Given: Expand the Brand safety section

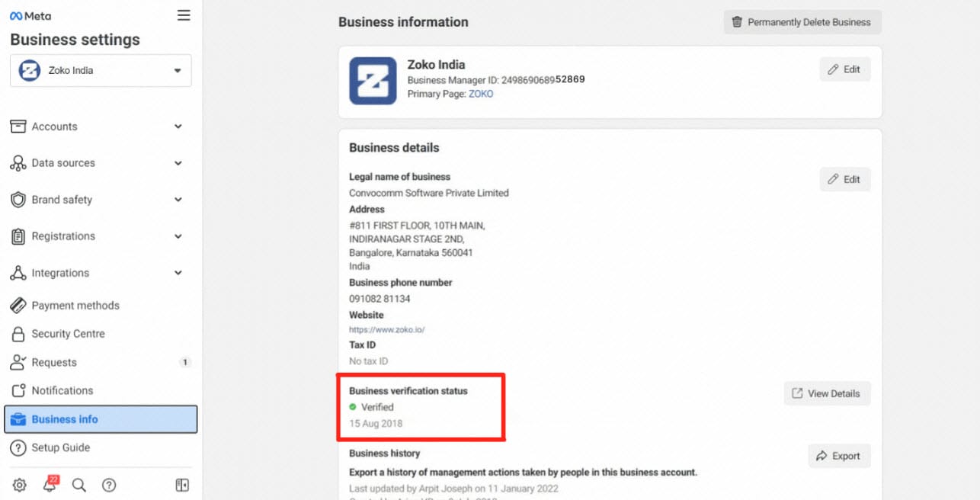Looking at the screenshot, I should tap(96, 200).
